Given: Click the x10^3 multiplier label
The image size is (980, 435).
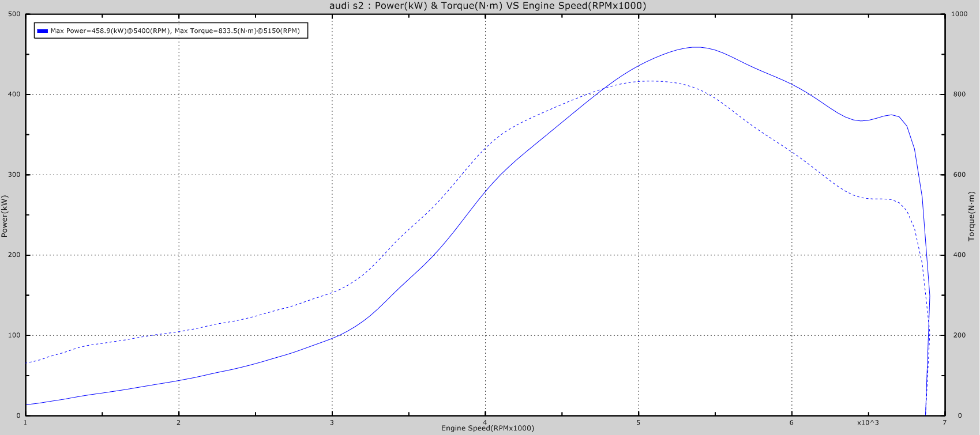Looking at the screenshot, I should [x=868, y=422].
